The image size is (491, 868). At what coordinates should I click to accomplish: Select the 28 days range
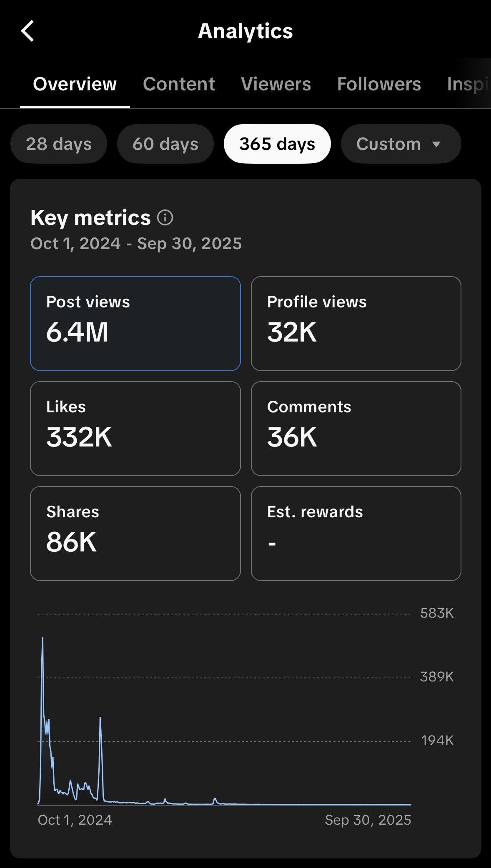pos(59,144)
